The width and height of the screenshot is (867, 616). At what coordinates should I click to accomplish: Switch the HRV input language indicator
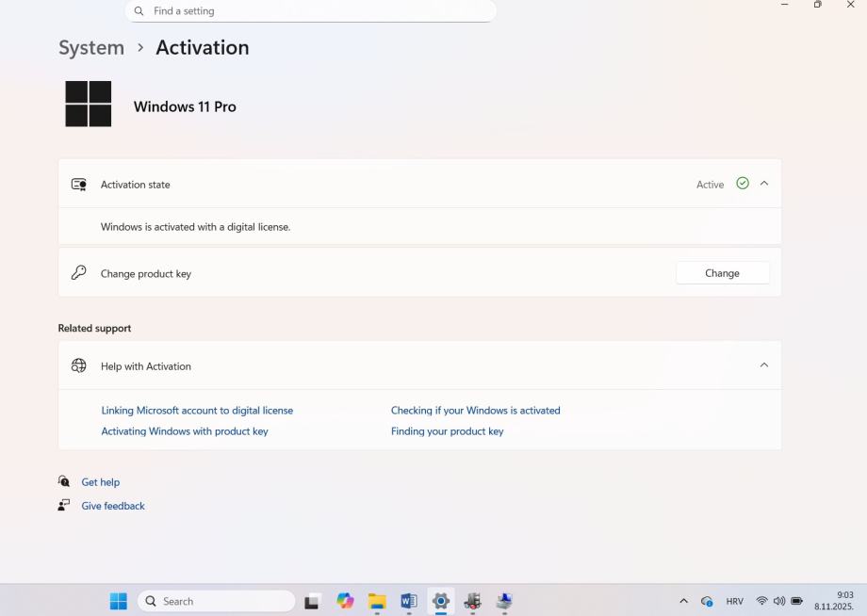coord(735,601)
